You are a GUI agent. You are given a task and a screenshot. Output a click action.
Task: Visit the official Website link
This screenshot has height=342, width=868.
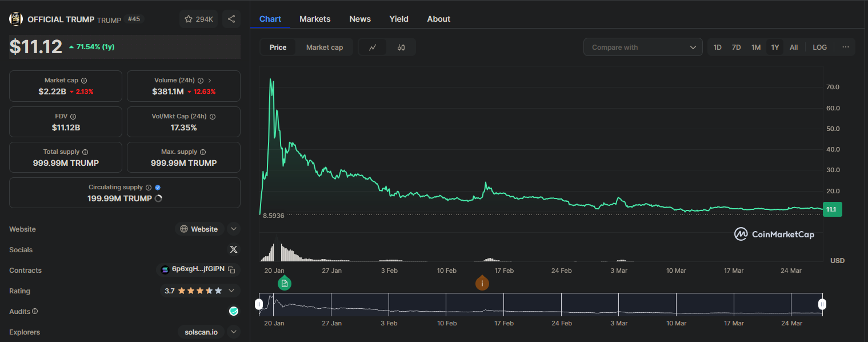click(199, 229)
